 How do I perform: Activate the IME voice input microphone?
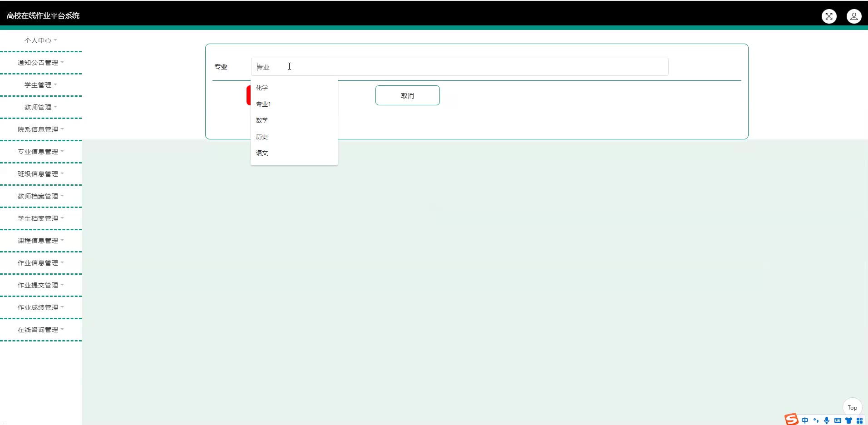click(x=827, y=420)
